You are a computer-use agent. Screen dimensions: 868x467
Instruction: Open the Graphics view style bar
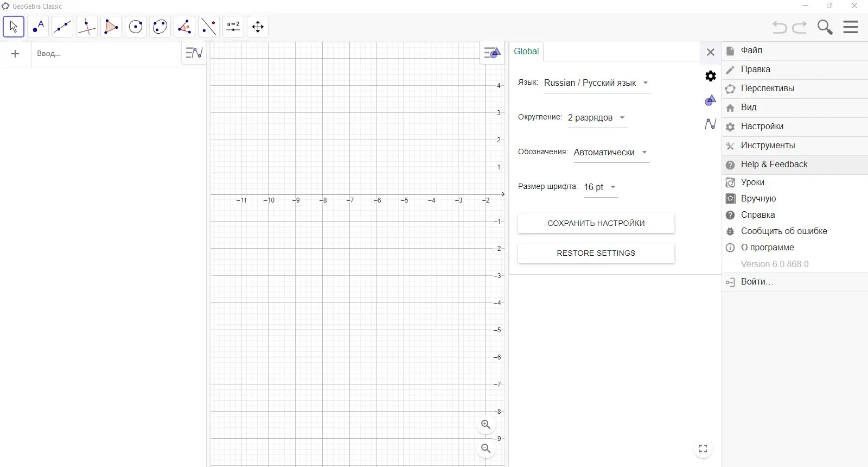(x=492, y=53)
